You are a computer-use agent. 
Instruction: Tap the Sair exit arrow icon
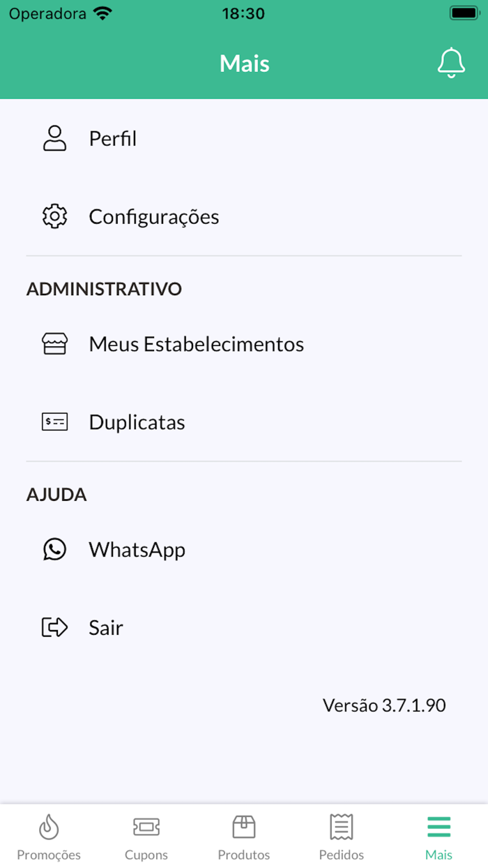pyautogui.click(x=54, y=627)
